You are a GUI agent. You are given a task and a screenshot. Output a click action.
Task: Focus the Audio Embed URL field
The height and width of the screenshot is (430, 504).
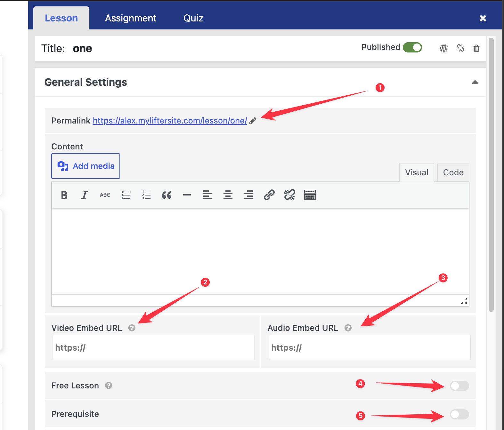370,347
